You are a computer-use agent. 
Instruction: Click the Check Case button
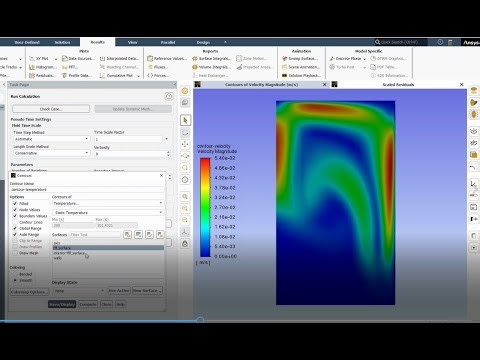pos(51,109)
